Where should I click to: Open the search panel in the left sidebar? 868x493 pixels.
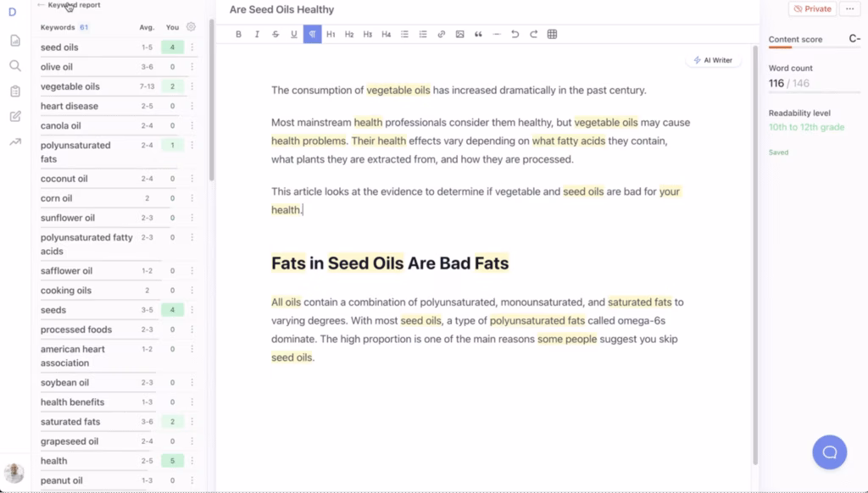(14, 64)
